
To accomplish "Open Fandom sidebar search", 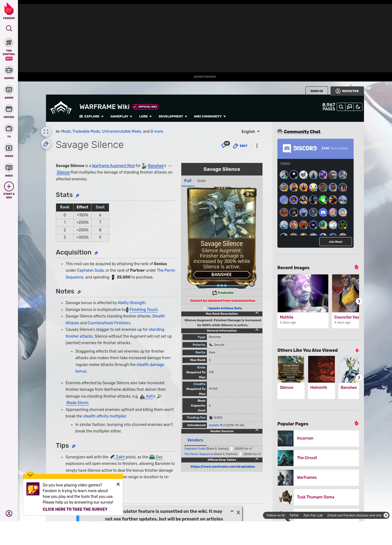I will click(x=9, y=28).
